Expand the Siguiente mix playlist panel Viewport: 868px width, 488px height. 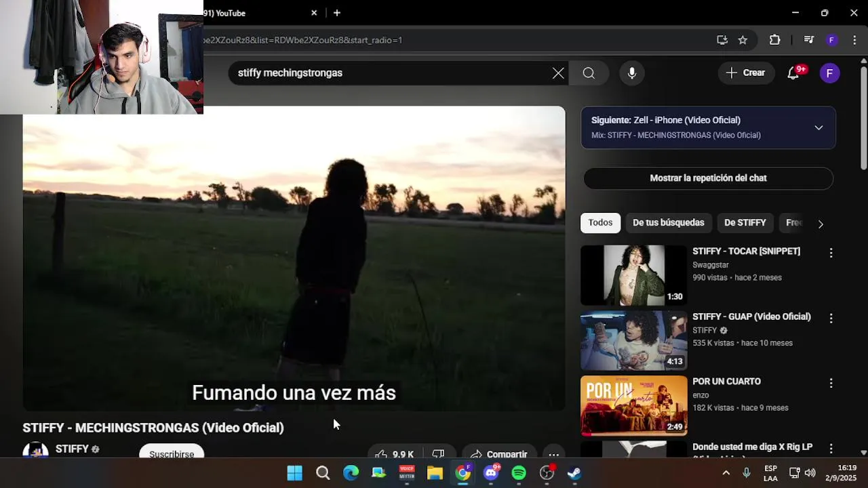click(818, 127)
